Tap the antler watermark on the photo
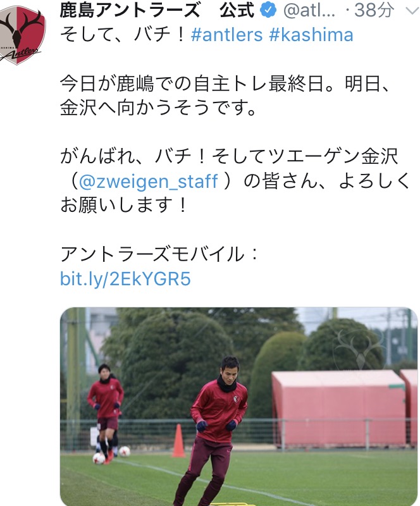This screenshot has width=420, height=506. 359,350
